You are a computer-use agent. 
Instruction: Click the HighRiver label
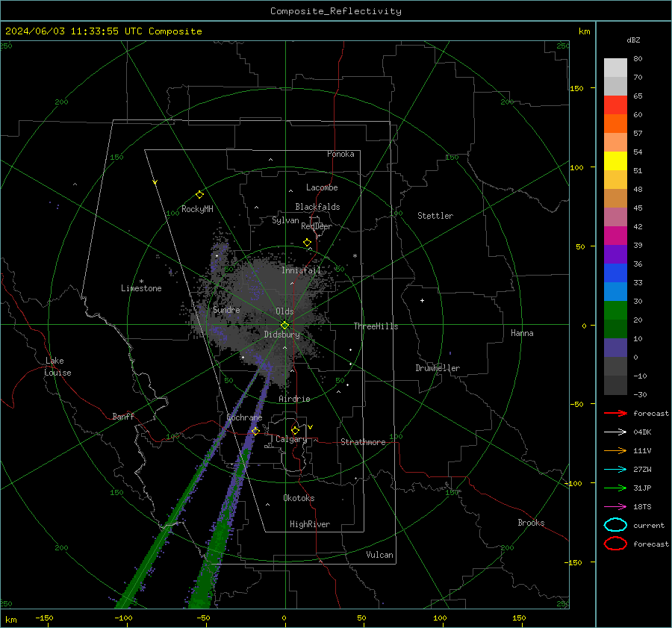(x=310, y=524)
